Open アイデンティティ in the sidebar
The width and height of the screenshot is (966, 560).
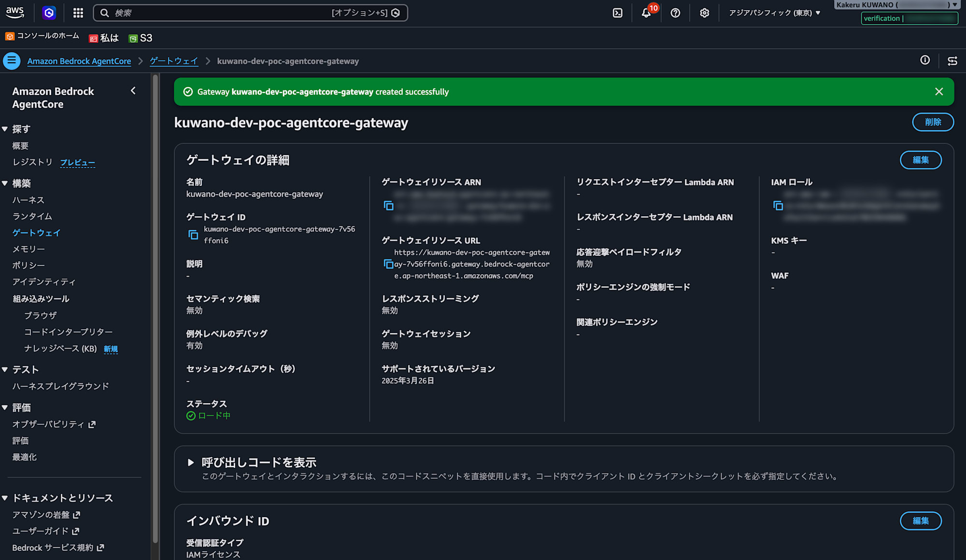(44, 282)
